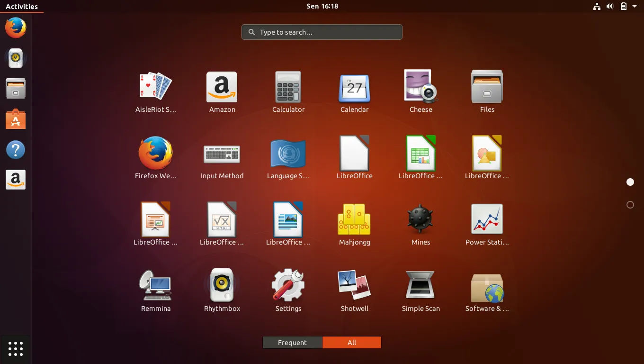The height and width of the screenshot is (364, 644).
Task: Open the Help question mark in the dock
Action: click(16, 150)
